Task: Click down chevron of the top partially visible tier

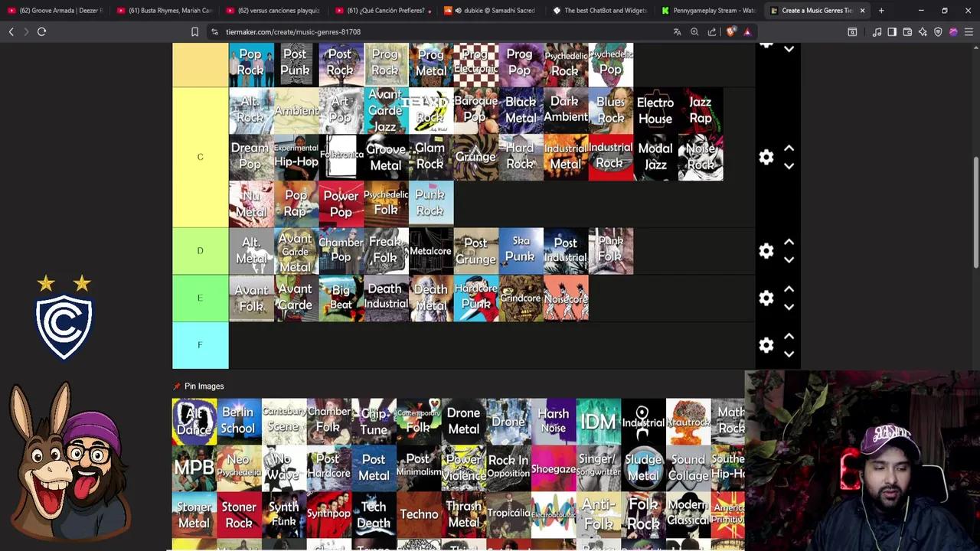Action: [789, 50]
